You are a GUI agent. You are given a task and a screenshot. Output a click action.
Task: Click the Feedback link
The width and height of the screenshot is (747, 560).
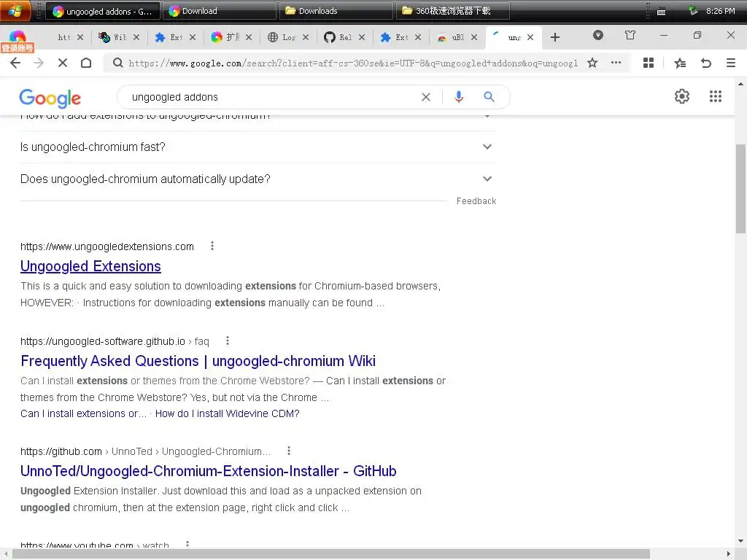476,201
